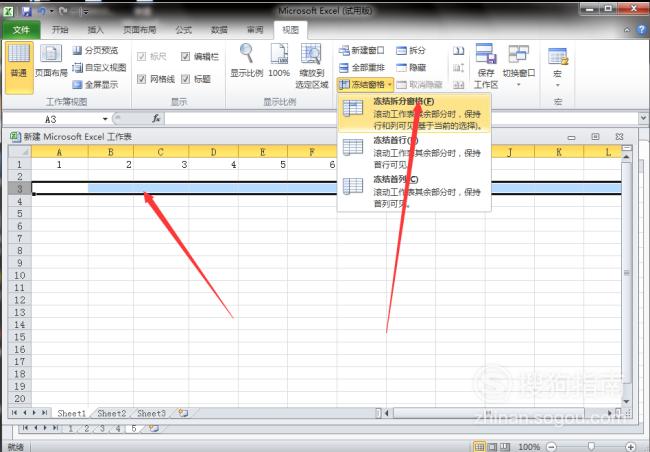Screen dimensions: 650x452
Task: Open the Sheet2 worksheet tab
Action: click(112, 413)
